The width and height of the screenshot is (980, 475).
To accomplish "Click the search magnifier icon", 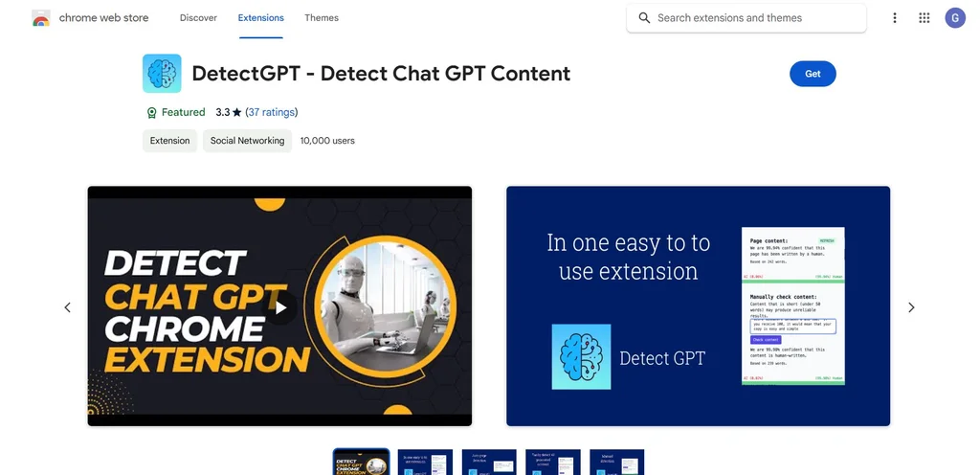I will pyautogui.click(x=644, y=18).
